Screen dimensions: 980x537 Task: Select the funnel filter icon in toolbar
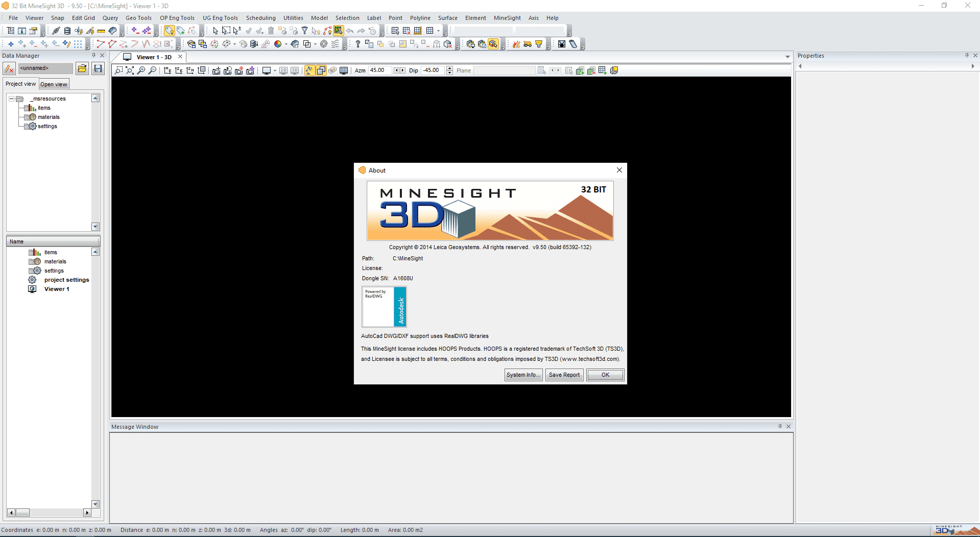305,31
